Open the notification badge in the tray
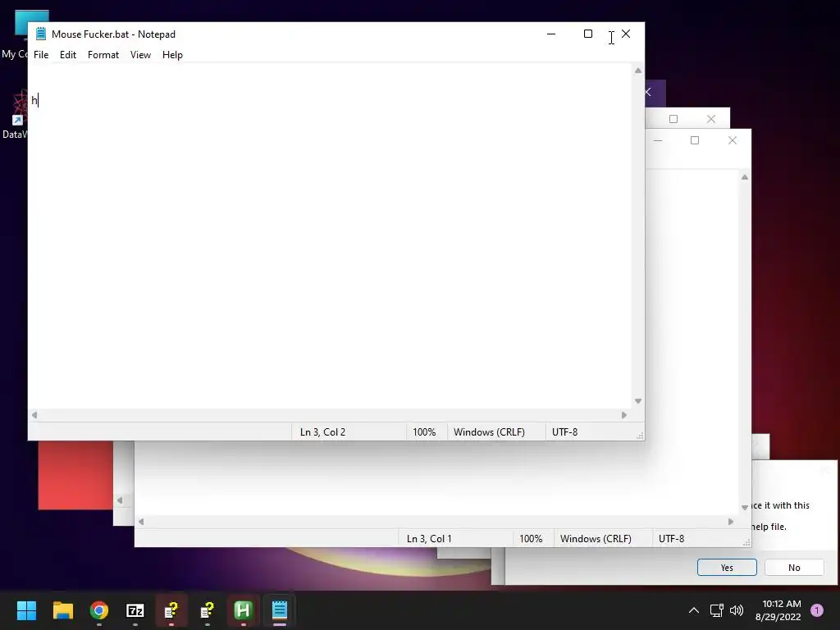Image resolution: width=840 pixels, height=630 pixels. [x=817, y=610]
